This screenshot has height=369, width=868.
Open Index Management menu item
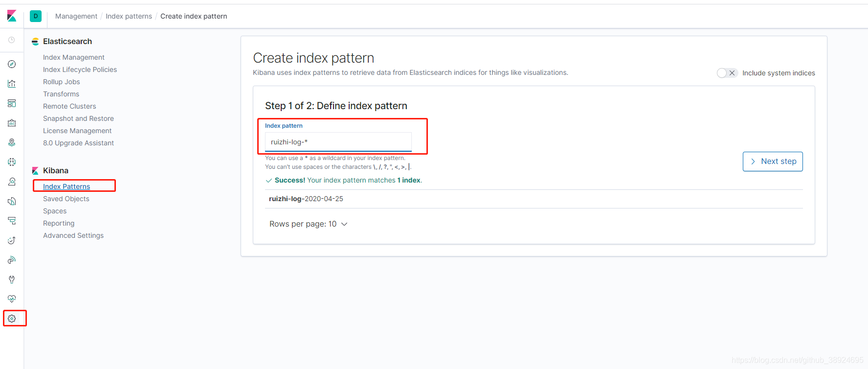pos(74,57)
